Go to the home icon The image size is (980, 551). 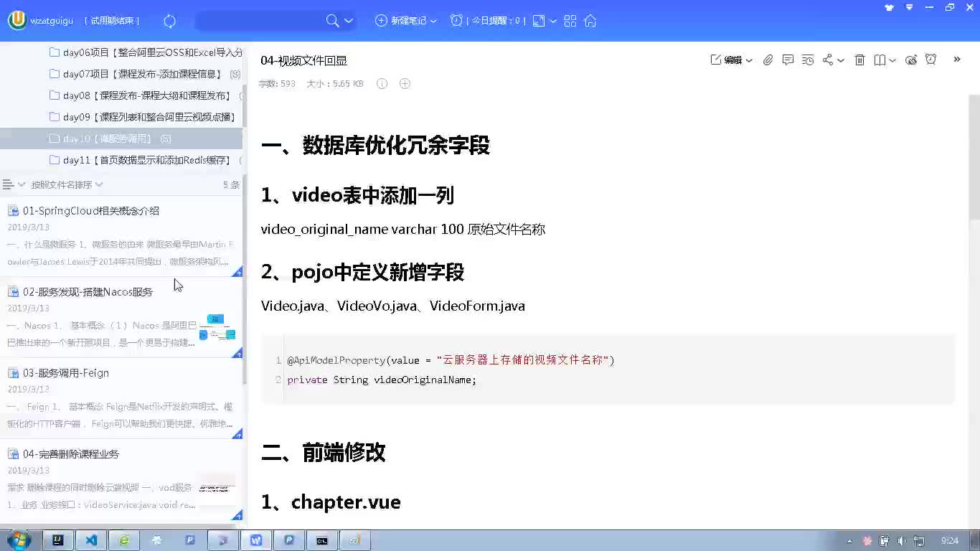590,21
